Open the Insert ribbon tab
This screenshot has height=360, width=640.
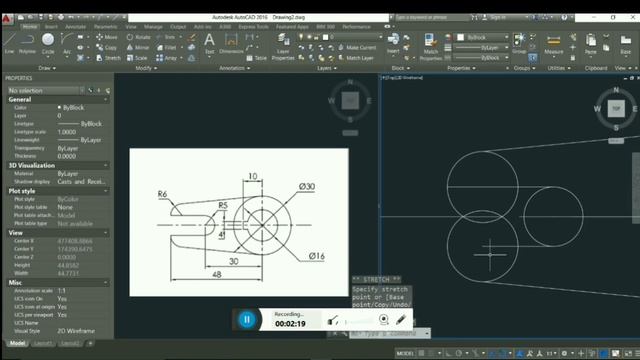[x=51, y=27]
